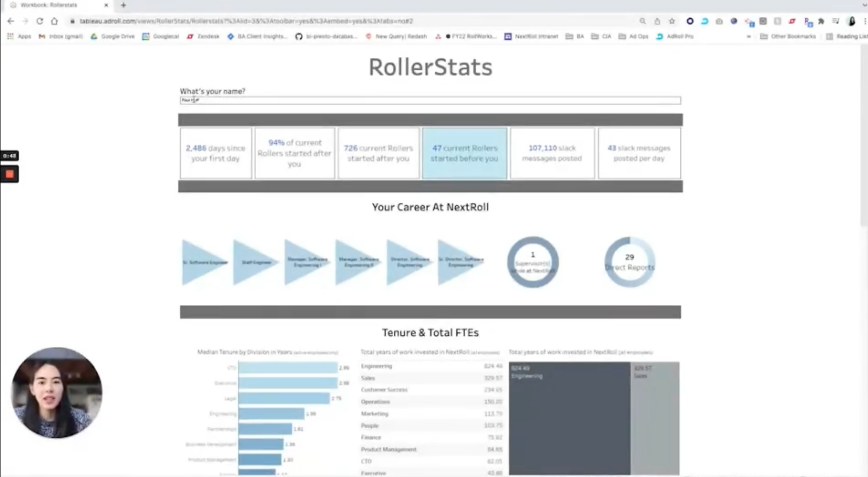Close the Workbook: Rollerstats tab
The height and width of the screenshot is (477, 868).
click(106, 5)
